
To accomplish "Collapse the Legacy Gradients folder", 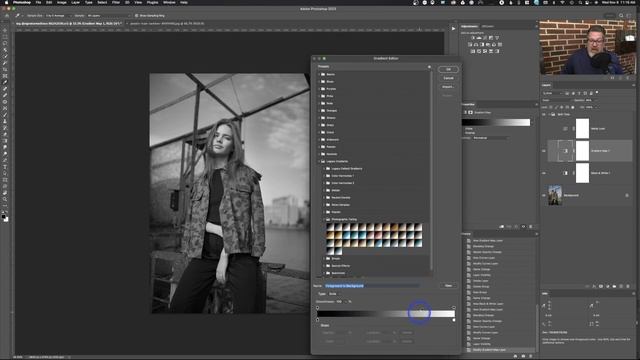I will (319, 162).
